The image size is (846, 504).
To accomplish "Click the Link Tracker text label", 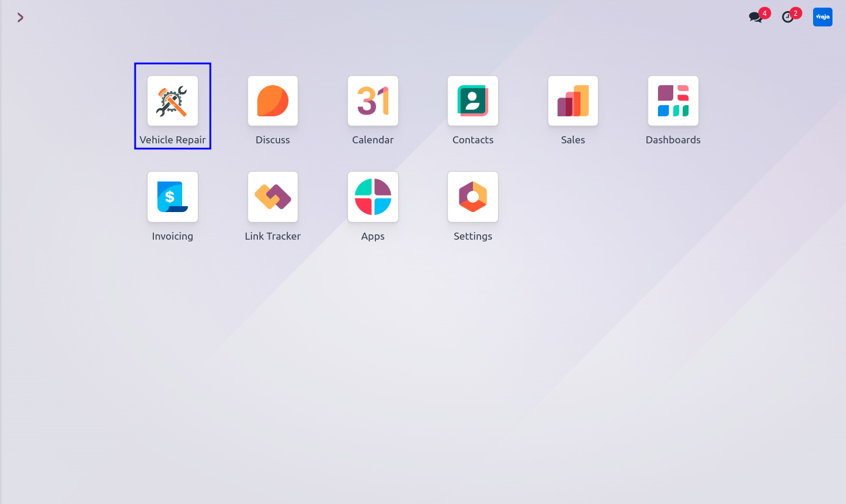I will 273,236.
